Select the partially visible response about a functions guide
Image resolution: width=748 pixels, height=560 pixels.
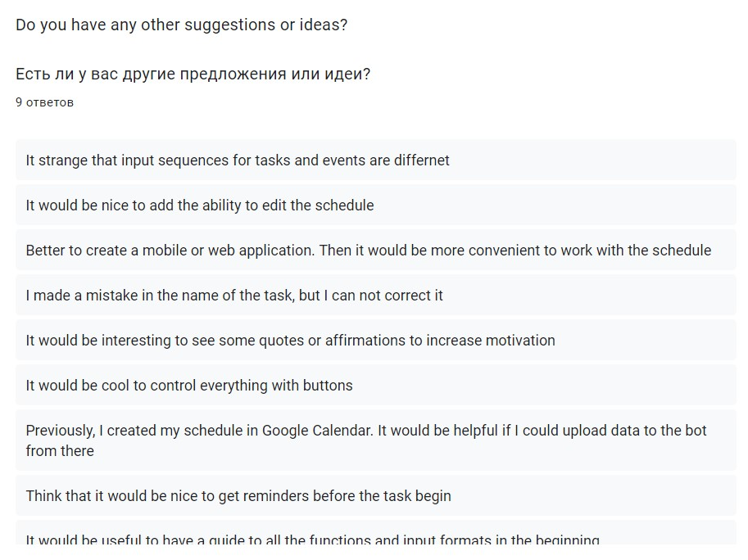point(312,540)
